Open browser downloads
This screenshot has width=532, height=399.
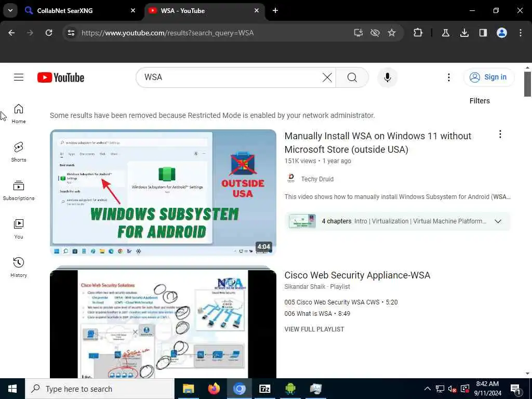tap(464, 33)
